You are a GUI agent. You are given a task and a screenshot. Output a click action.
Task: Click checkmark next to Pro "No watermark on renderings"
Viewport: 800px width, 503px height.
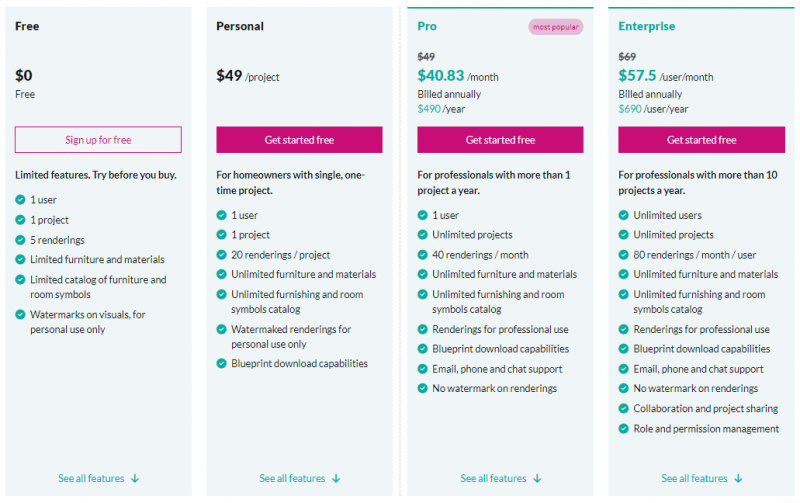423,389
